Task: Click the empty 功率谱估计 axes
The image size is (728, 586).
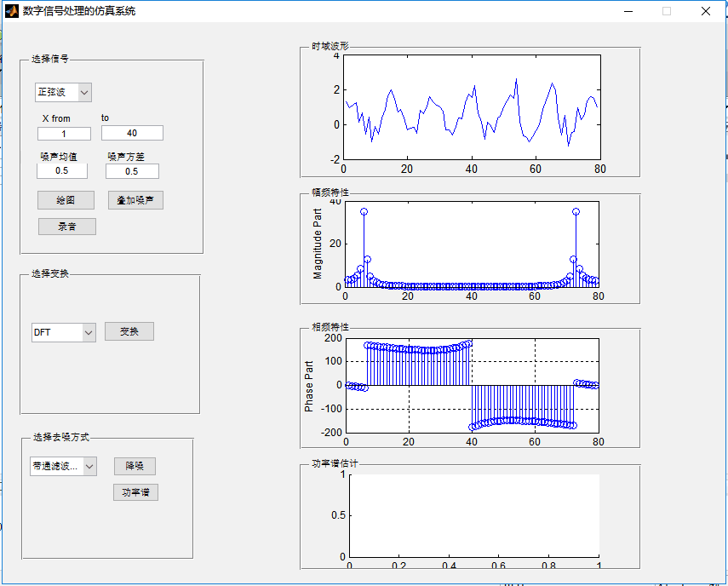Action: coord(474,515)
